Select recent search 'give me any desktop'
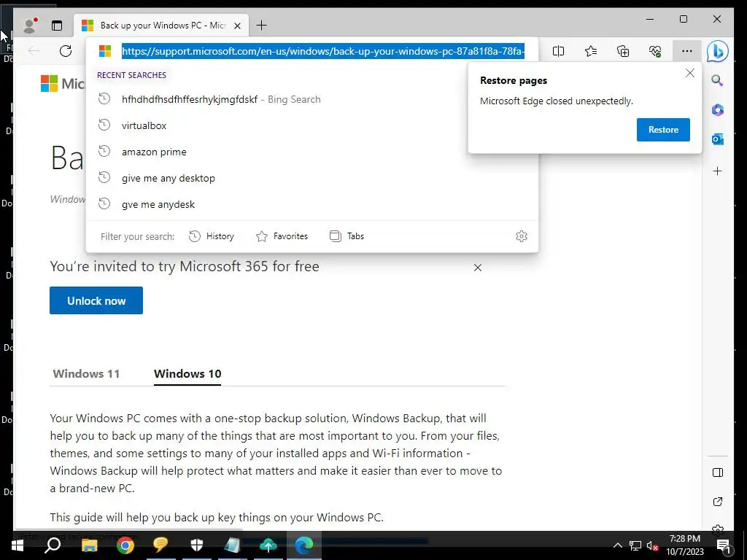747x560 pixels. point(312,178)
